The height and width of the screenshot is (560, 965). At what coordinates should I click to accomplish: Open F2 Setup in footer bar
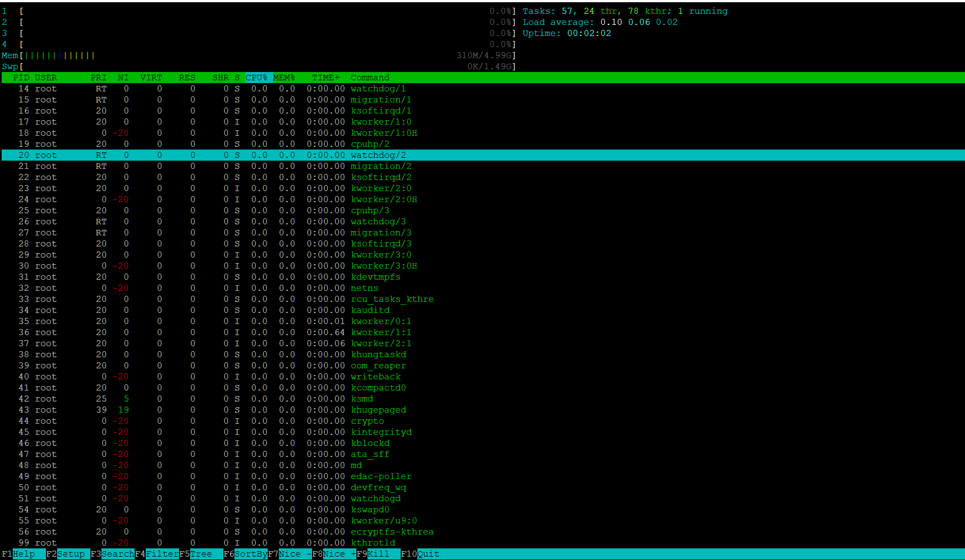68,554
